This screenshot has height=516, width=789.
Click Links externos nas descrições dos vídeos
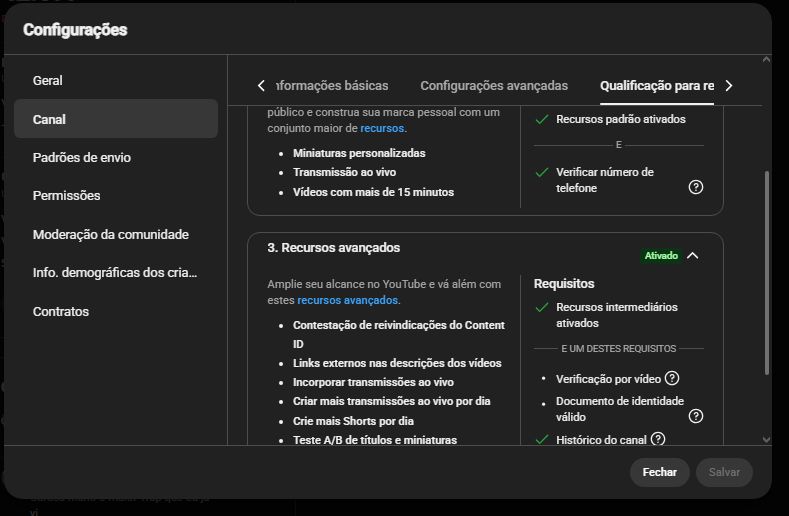point(397,363)
